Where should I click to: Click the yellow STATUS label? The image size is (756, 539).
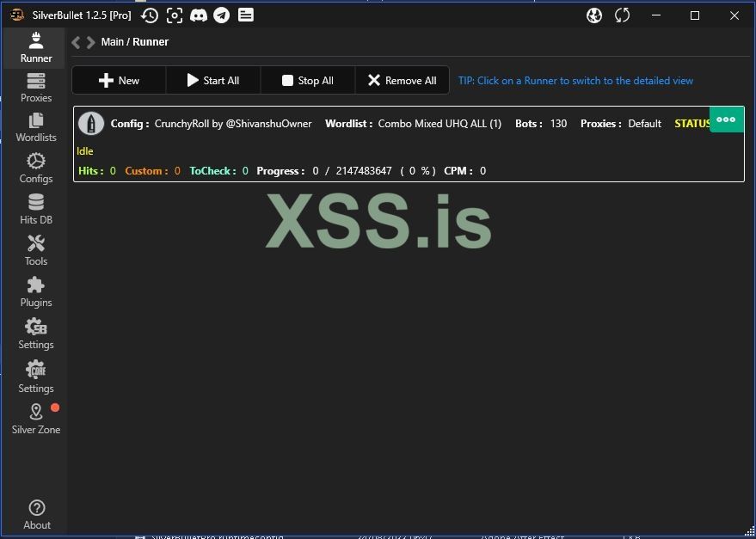(691, 124)
